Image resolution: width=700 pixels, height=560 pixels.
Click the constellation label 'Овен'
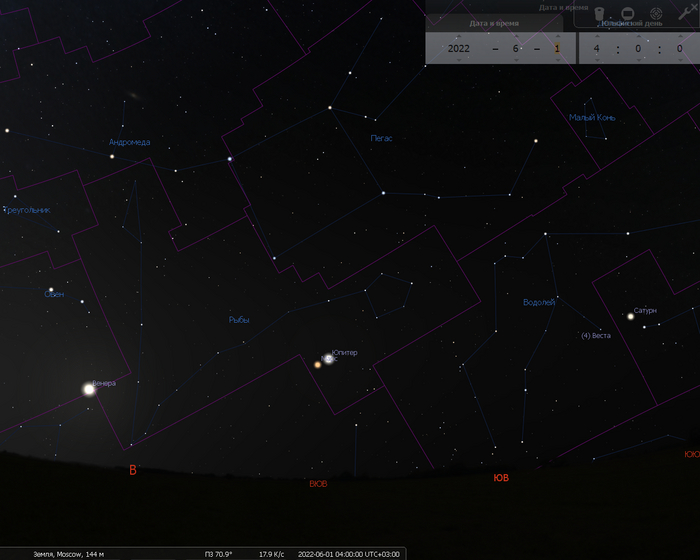click(54, 294)
